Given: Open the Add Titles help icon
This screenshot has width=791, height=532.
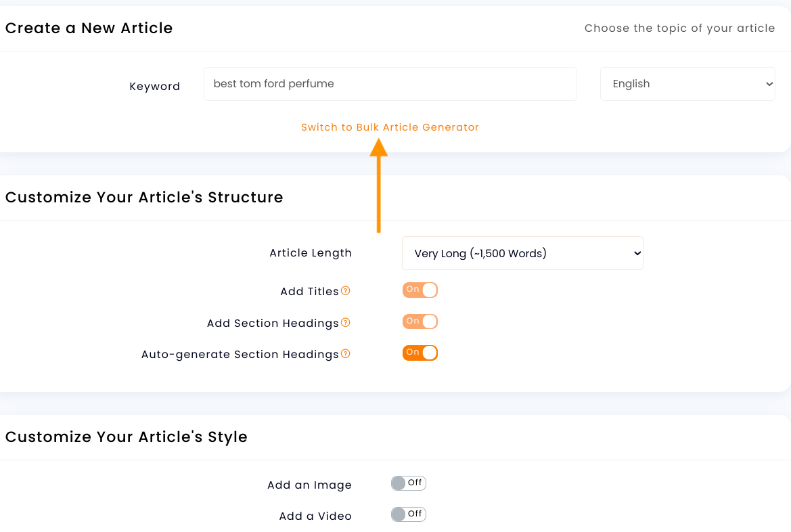Looking at the screenshot, I should point(346,290).
